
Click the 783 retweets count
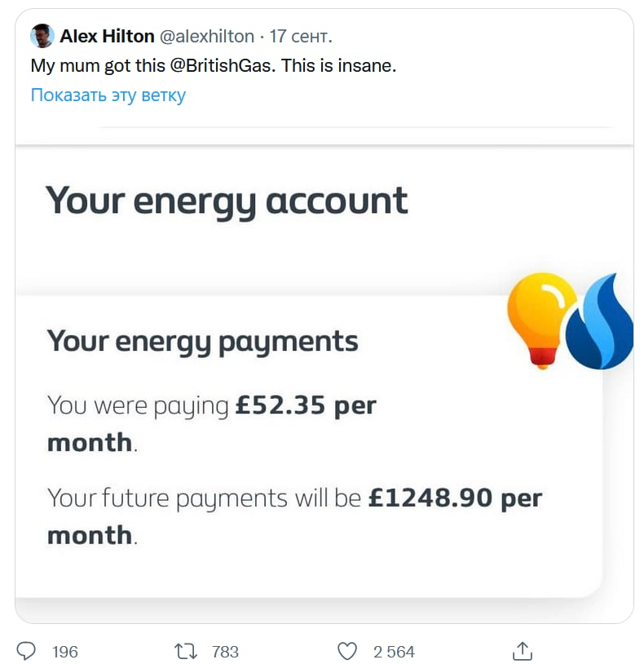click(225, 651)
